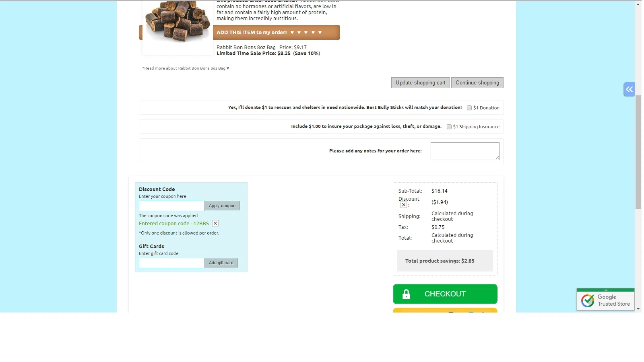Remove the applied 12BBS coupon code

pyautogui.click(x=215, y=223)
